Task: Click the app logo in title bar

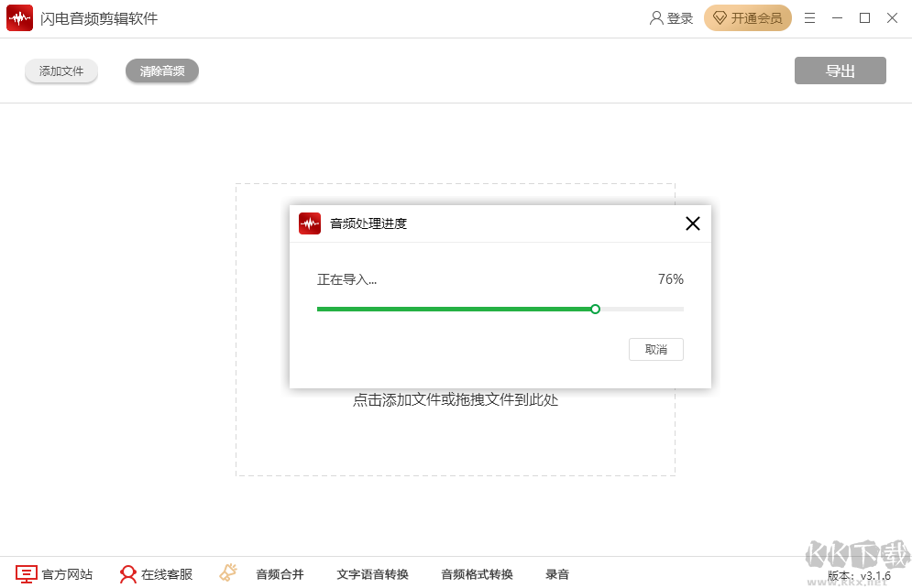Action: click(19, 17)
